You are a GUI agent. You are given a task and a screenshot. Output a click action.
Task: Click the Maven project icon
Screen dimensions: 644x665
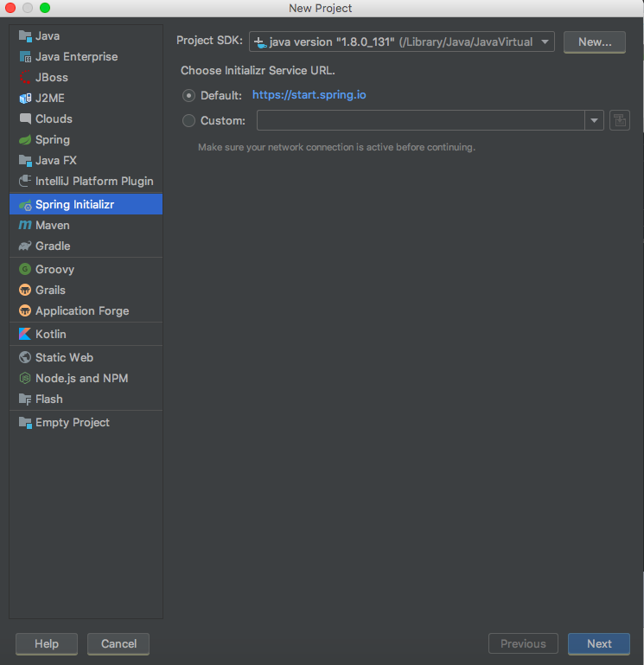pos(25,225)
